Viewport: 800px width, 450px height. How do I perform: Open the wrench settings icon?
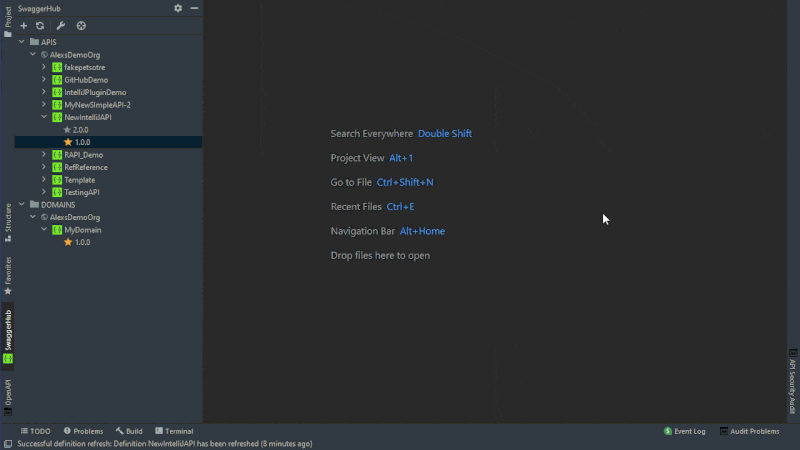point(61,26)
